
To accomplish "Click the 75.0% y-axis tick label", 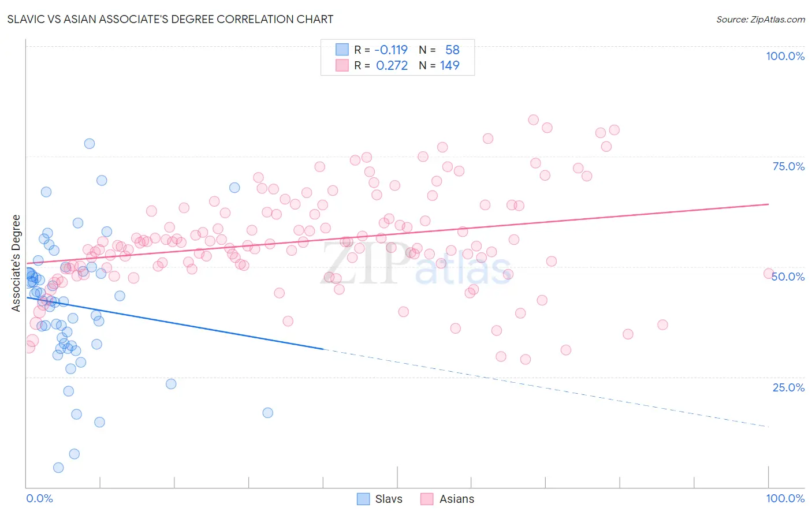I will (x=788, y=166).
